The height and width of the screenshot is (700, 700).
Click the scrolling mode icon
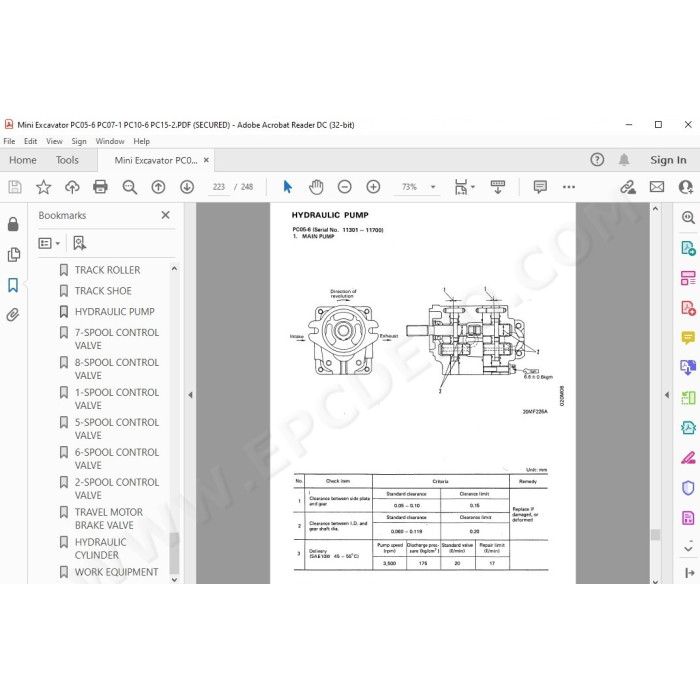497,187
